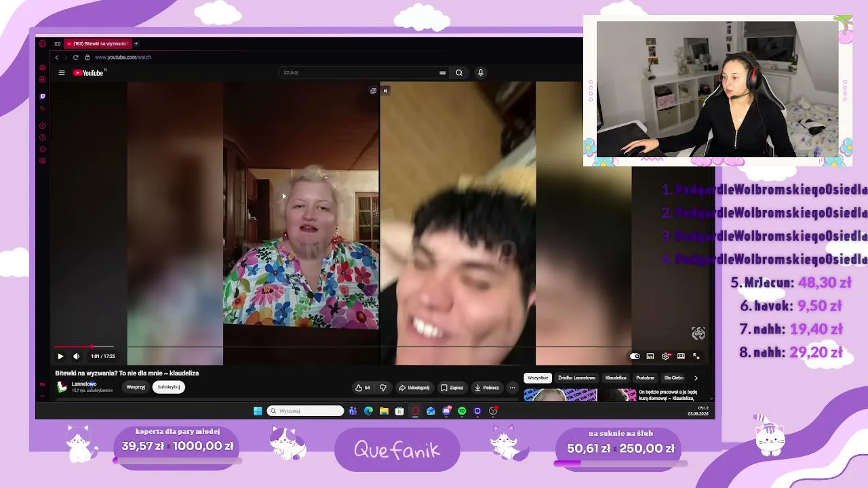Open the Lannelowo channel avatar

(62, 387)
